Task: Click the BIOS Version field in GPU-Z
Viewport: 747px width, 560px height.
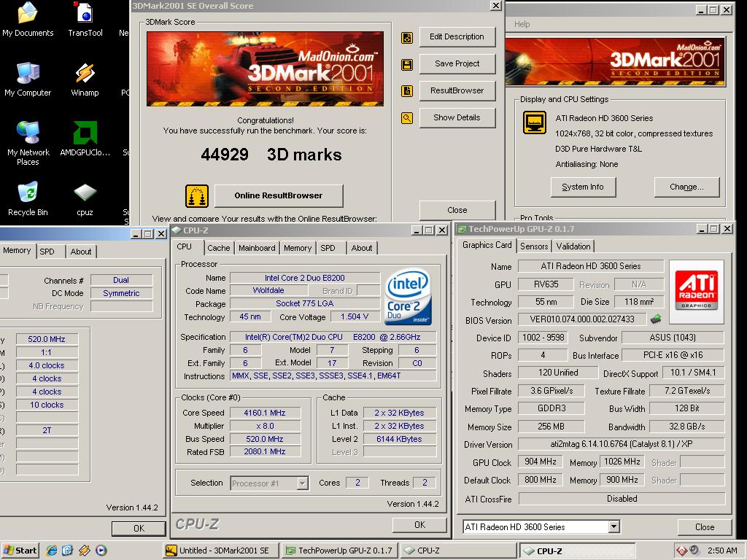Action: coord(582,319)
